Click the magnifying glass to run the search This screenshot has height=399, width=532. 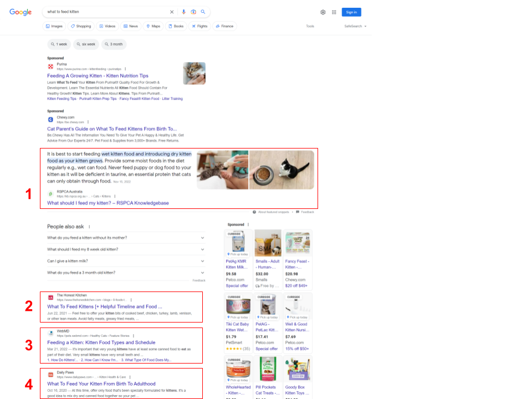point(203,12)
